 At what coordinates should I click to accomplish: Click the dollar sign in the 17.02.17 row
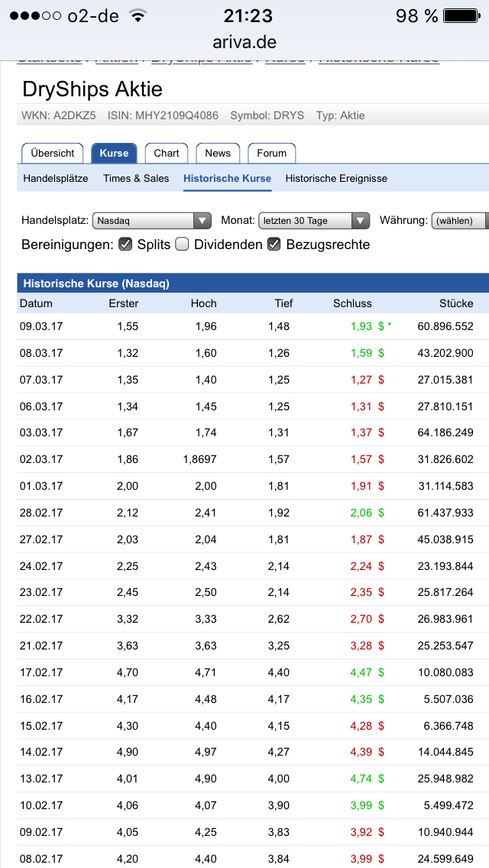[x=381, y=672]
